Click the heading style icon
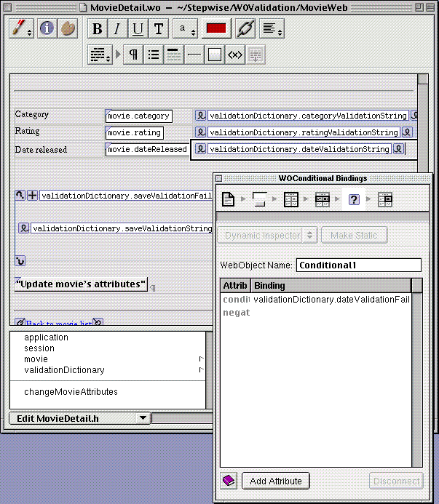The image size is (439, 504). point(174,55)
